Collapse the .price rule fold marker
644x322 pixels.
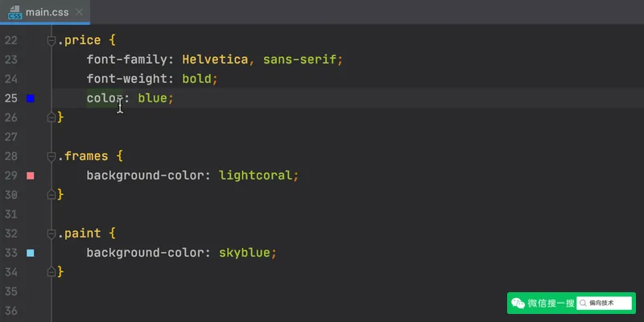pos(52,41)
